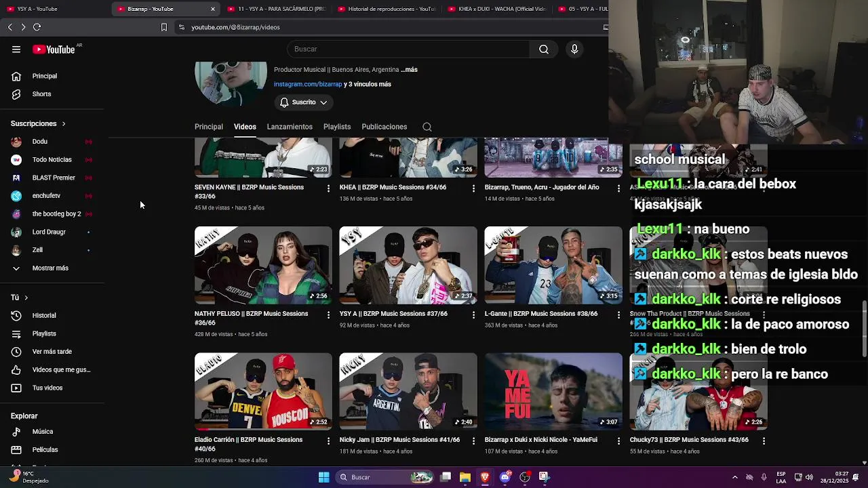Open Brave browser taskbar icon

coord(485,477)
